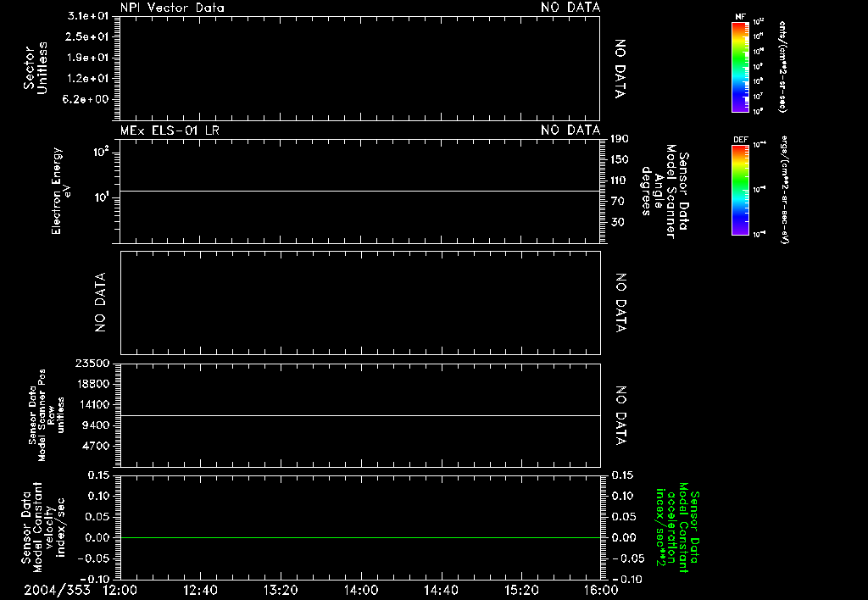Click the '16:00' time axis label
Viewport: 868px width, 600px height.
(601, 590)
